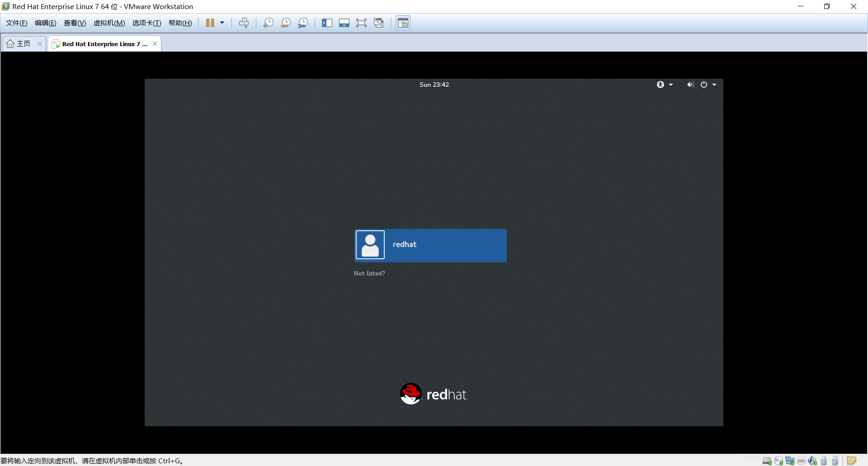The height and width of the screenshot is (466, 868).
Task: Minimize the VMware Workstation window
Action: [801, 6]
